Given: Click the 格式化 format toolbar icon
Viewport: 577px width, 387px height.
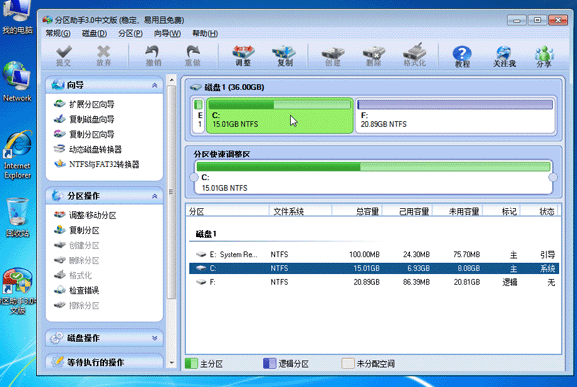Looking at the screenshot, I should (x=415, y=56).
